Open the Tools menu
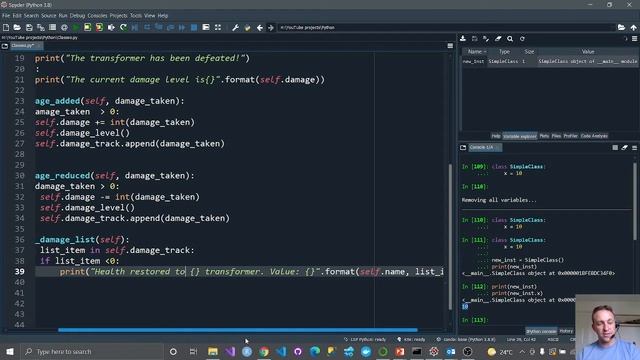The width and height of the screenshot is (640, 360). pyautogui.click(x=136, y=16)
